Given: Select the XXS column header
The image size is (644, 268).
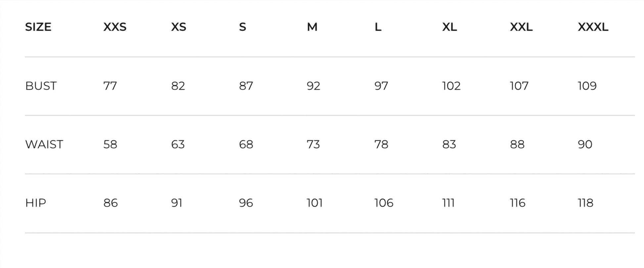Looking at the screenshot, I should tap(115, 27).
